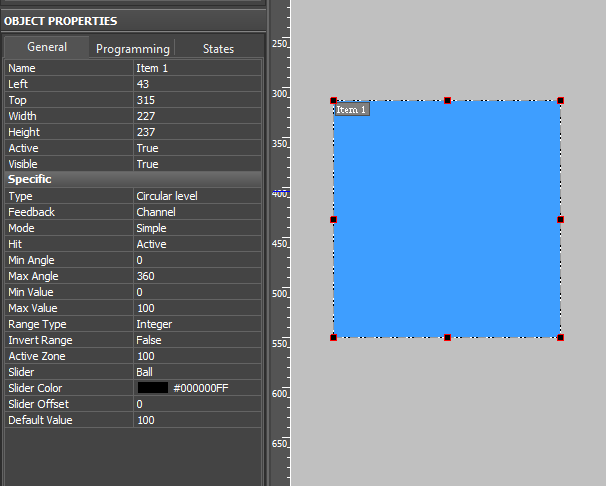606x486 pixels.
Task: Click the black Slider Color swatch
Action: tap(153, 388)
